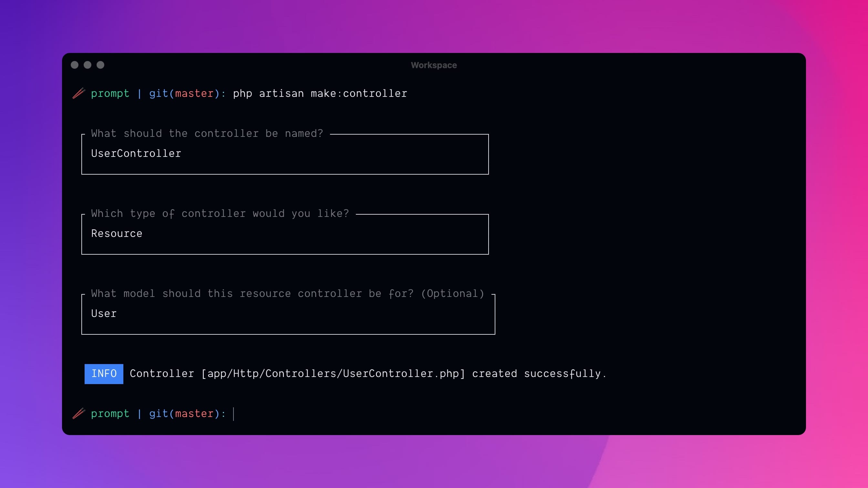Click the yellow minimize button

tap(88, 65)
